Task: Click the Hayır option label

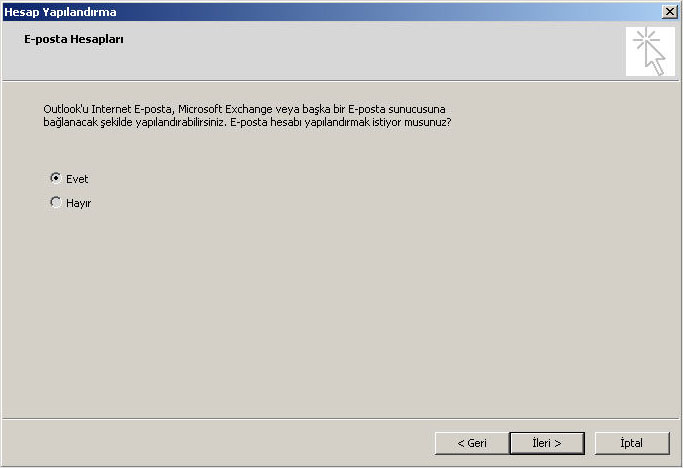Action: tap(78, 203)
